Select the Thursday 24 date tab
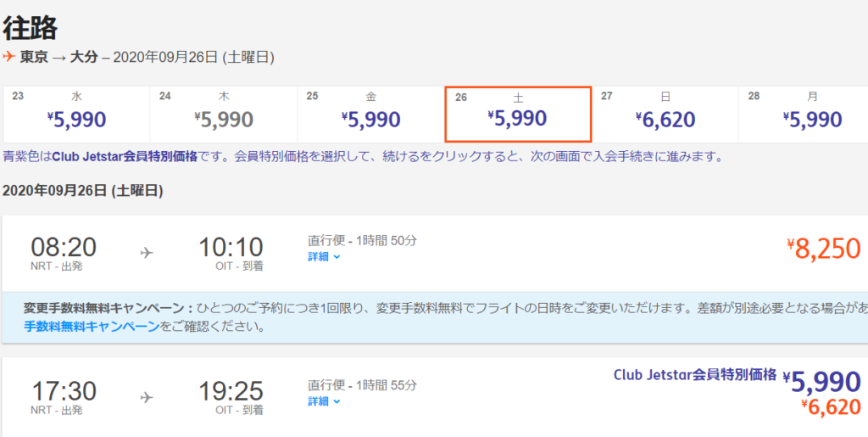The image size is (868, 437). pos(224,114)
